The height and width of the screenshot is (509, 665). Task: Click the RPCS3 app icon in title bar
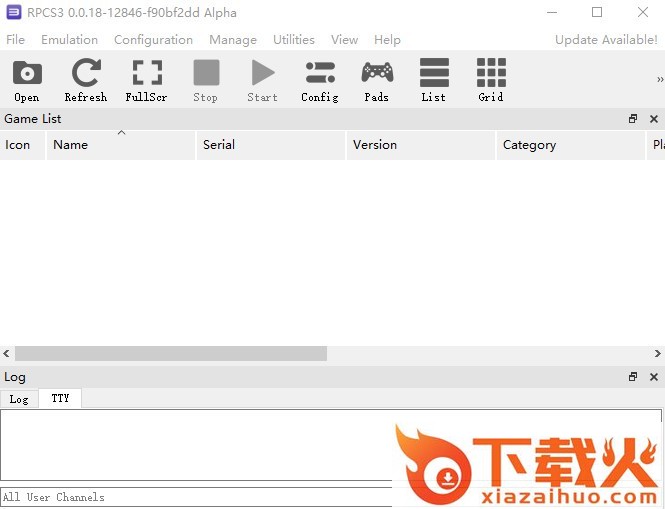pos(14,12)
